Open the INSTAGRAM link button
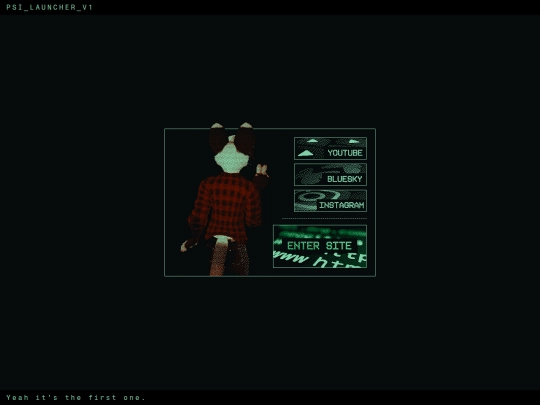The image size is (540, 405). (330, 201)
